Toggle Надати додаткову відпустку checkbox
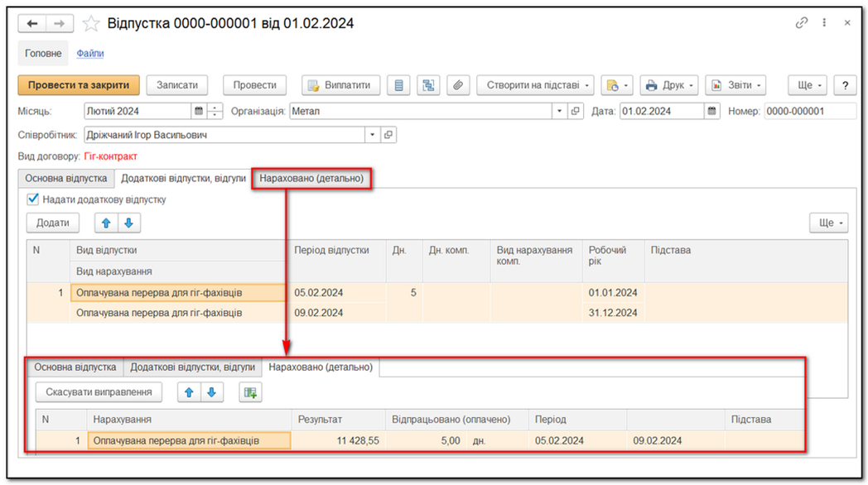 tap(33, 199)
